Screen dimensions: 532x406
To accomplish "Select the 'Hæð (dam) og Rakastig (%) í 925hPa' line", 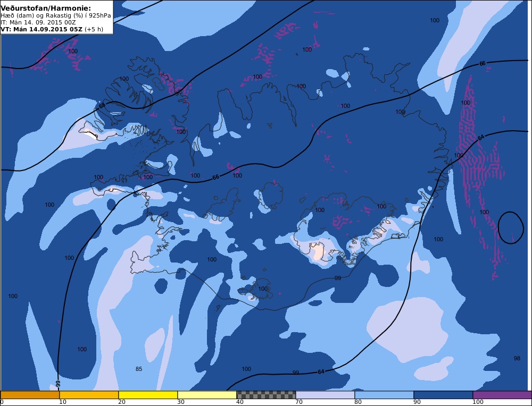I will (56, 15).
